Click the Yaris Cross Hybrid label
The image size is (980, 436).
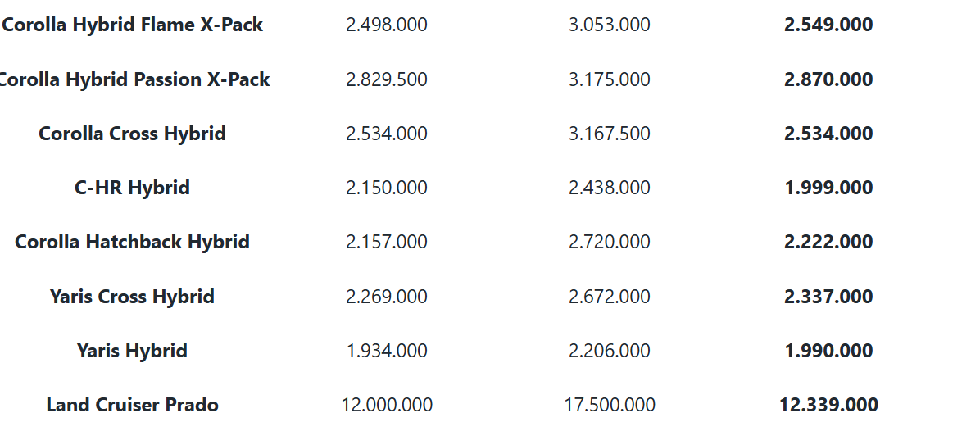tap(133, 297)
